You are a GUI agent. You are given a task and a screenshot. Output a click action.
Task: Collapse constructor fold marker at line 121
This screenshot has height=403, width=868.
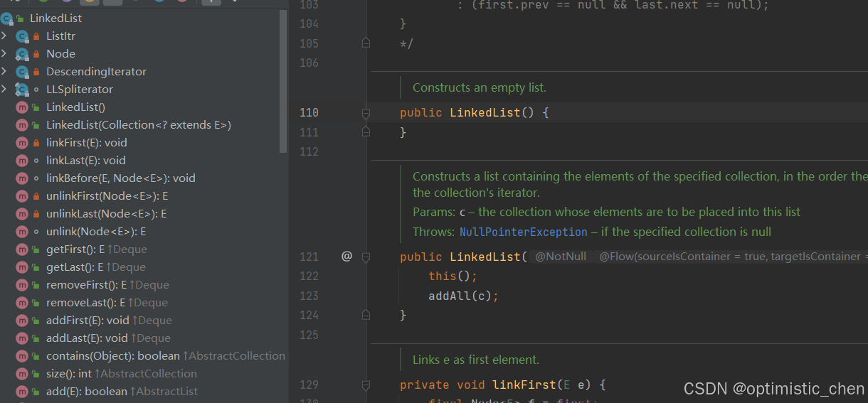pos(366,257)
